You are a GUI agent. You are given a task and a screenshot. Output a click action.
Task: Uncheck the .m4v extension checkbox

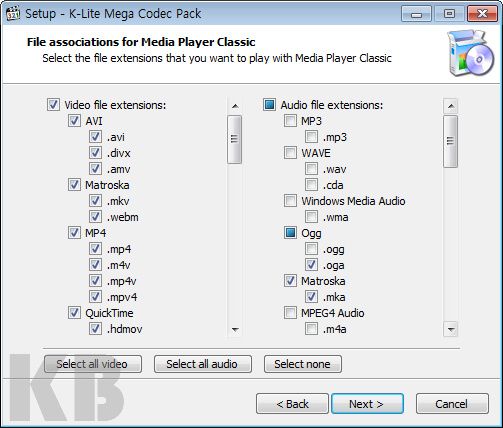[95, 265]
